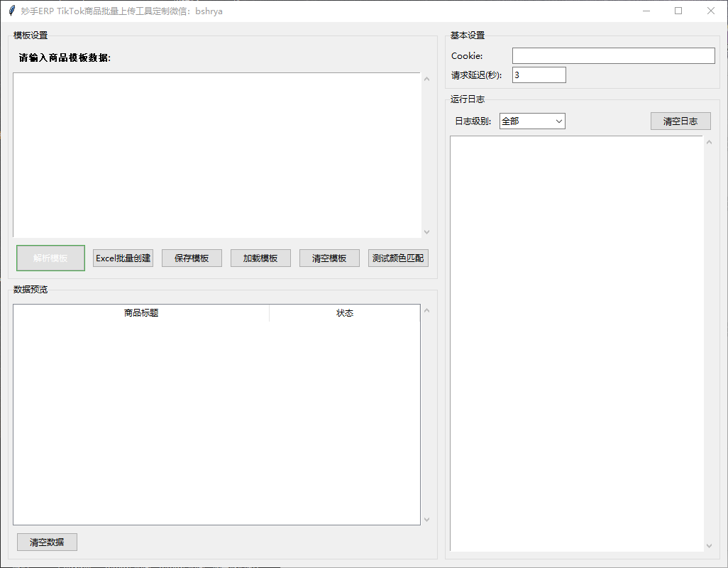This screenshot has width=728, height=568.
Task: Run the 测试颜色匹配 test button
Action: coord(398,258)
